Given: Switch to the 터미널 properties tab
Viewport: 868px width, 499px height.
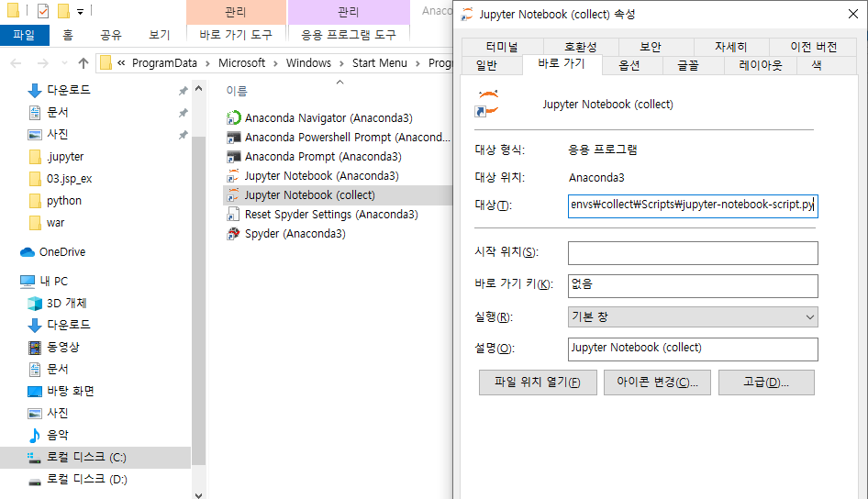Looking at the screenshot, I should pos(502,47).
